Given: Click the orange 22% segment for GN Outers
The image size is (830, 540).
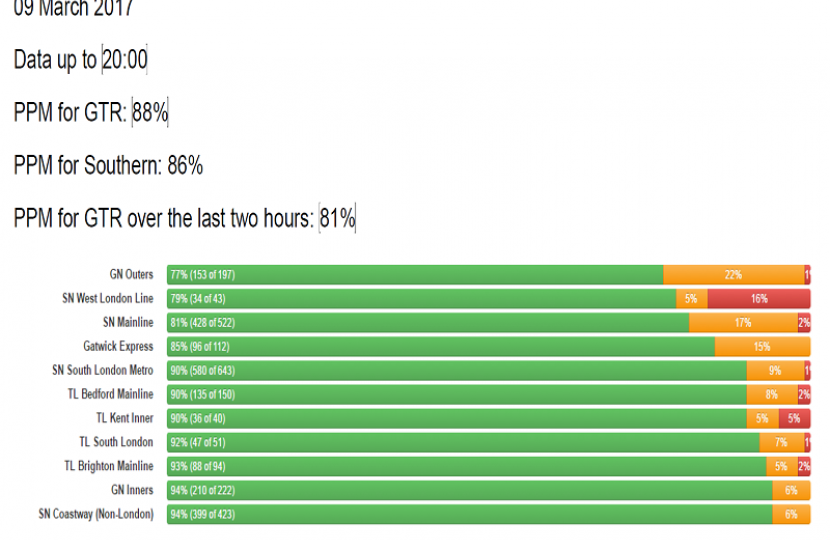Looking at the screenshot, I should [x=733, y=274].
